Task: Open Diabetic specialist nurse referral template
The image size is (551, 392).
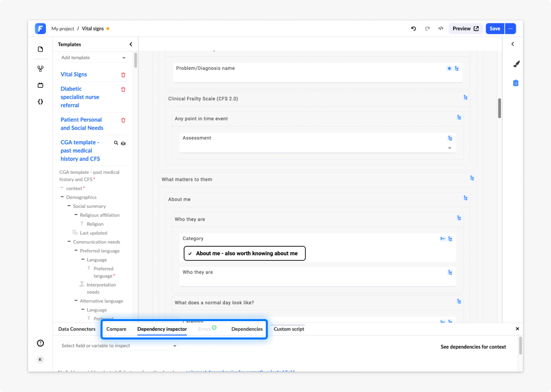Action: point(80,97)
